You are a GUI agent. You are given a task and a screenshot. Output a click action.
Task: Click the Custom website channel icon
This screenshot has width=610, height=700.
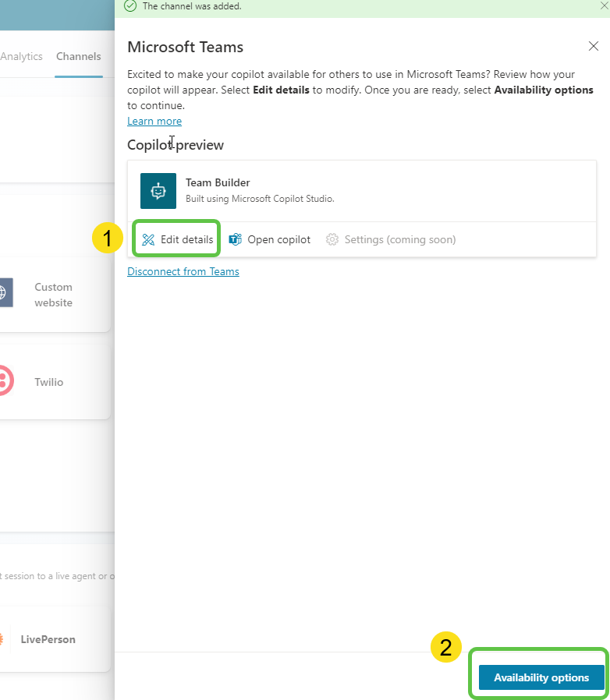5,292
